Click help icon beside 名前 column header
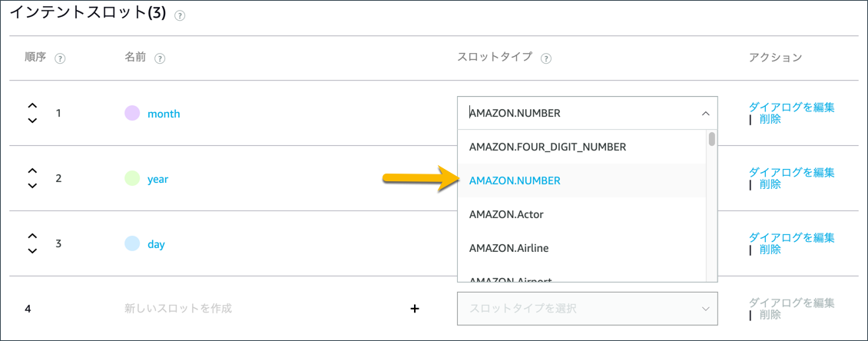 [x=160, y=58]
